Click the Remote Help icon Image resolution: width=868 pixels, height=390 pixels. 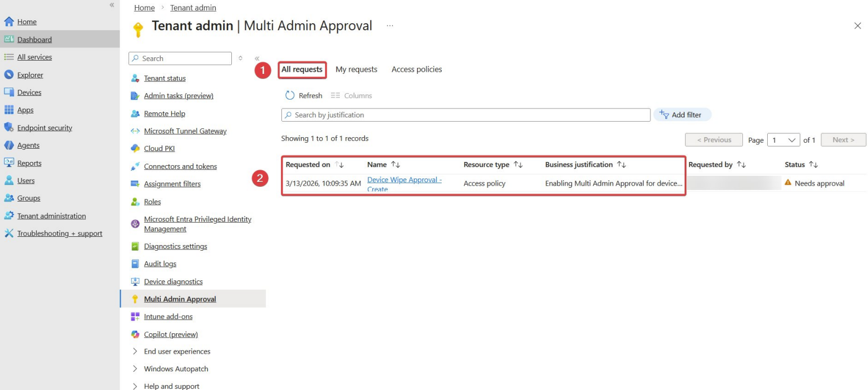(135, 113)
